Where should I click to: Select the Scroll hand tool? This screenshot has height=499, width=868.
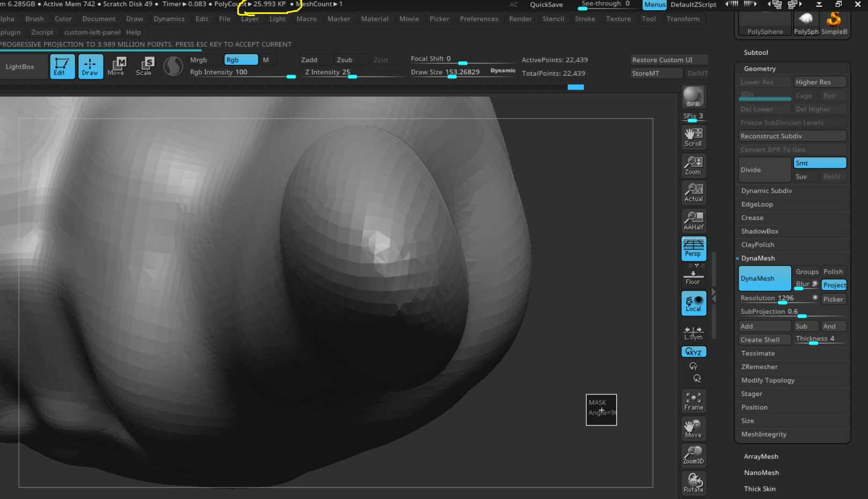click(x=694, y=137)
